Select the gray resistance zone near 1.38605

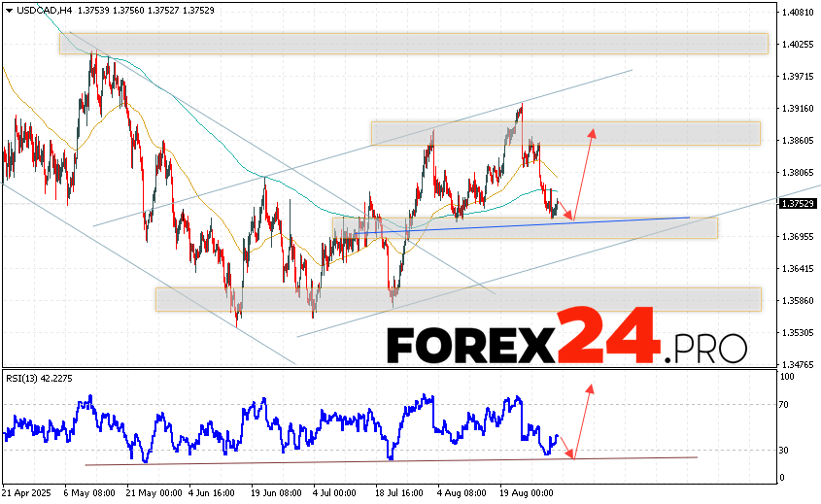coord(564,133)
